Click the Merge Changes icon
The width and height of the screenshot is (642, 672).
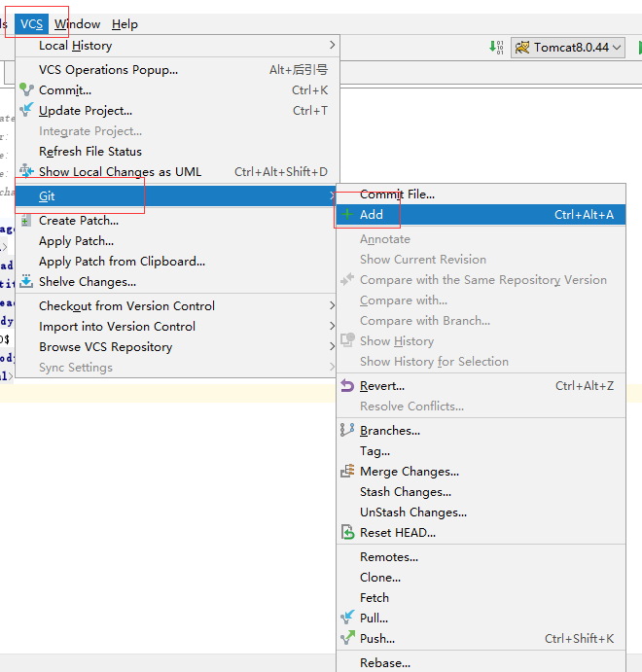pyautogui.click(x=347, y=472)
